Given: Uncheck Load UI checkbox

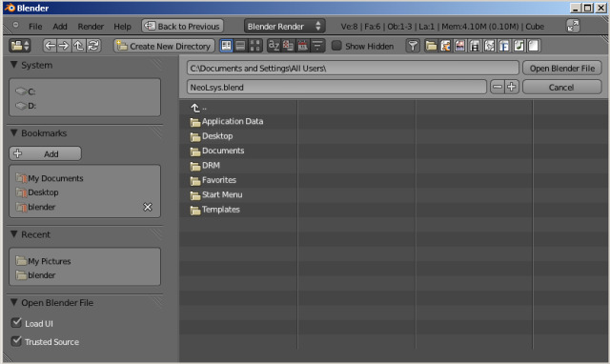Looking at the screenshot, I should (x=16, y=322).
